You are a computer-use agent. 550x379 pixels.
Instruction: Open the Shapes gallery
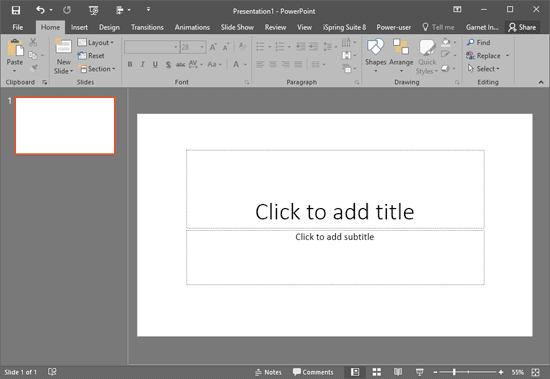pos(375,55)
